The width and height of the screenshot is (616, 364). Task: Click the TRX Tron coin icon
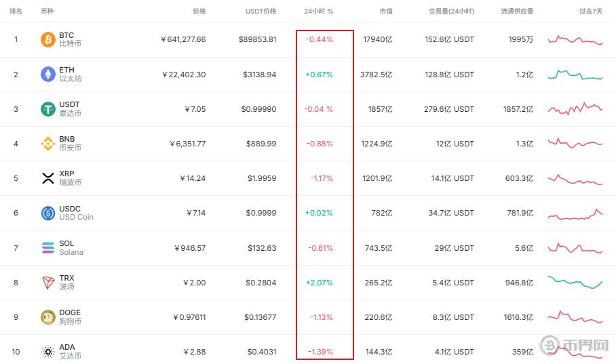click(x=47, y=283)
